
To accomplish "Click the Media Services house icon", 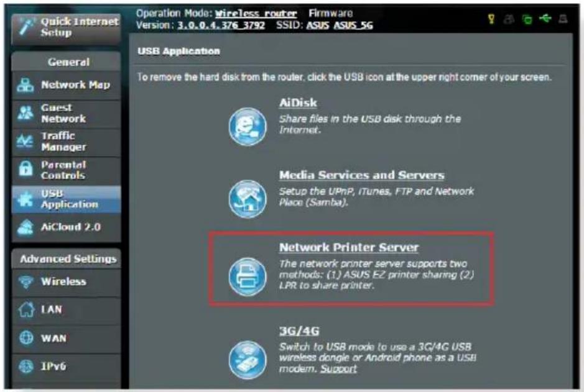I will [x=248, y=199].
